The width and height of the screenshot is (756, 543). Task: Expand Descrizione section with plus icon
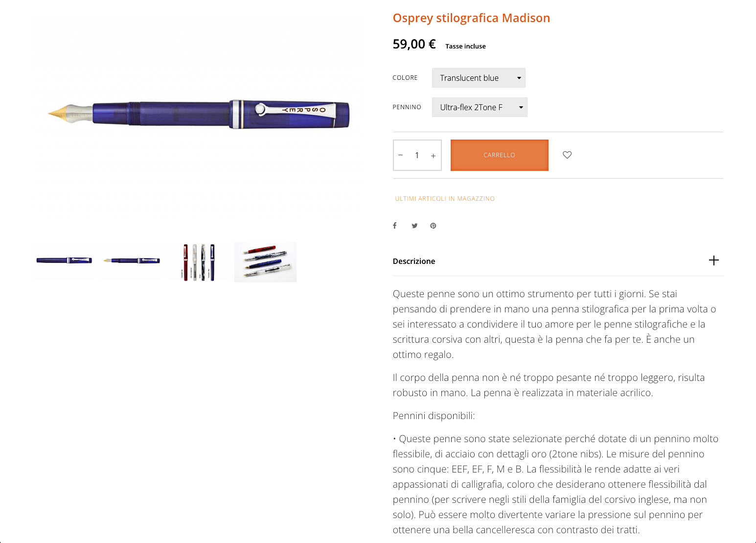tap(714, 260)
